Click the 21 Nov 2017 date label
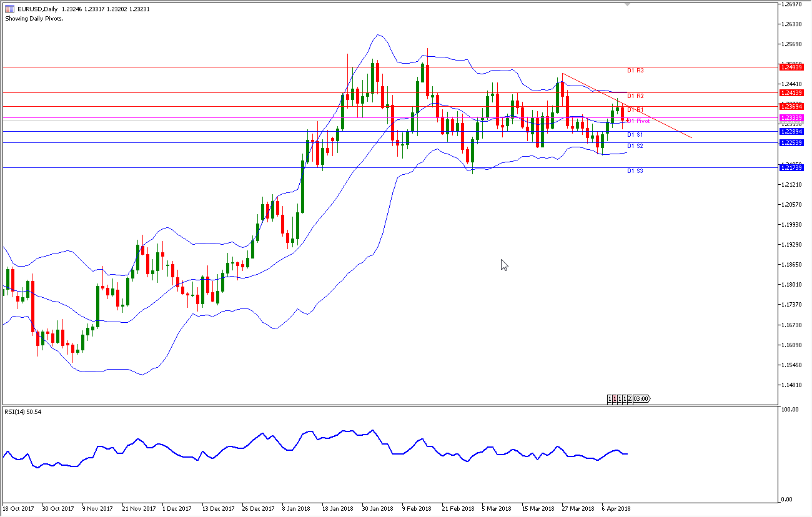The width and height of the screenshot is (812, 517). (x=139, y=509)
